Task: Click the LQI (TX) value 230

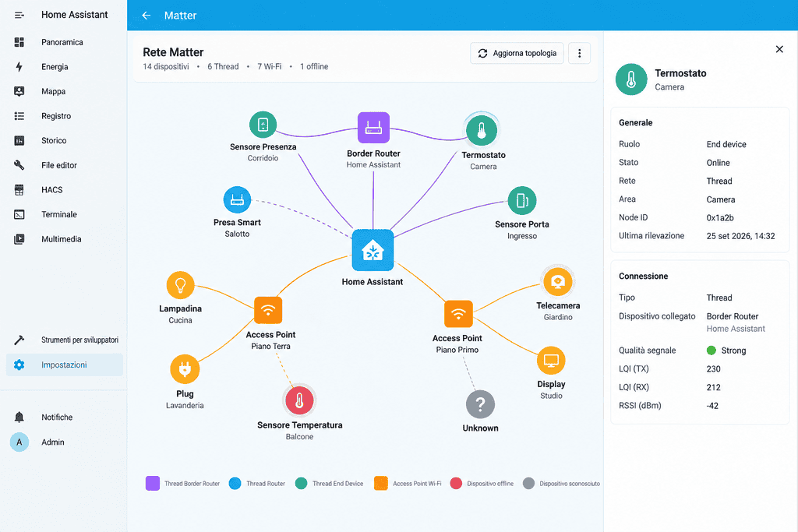Action: [x=714, y=369]
